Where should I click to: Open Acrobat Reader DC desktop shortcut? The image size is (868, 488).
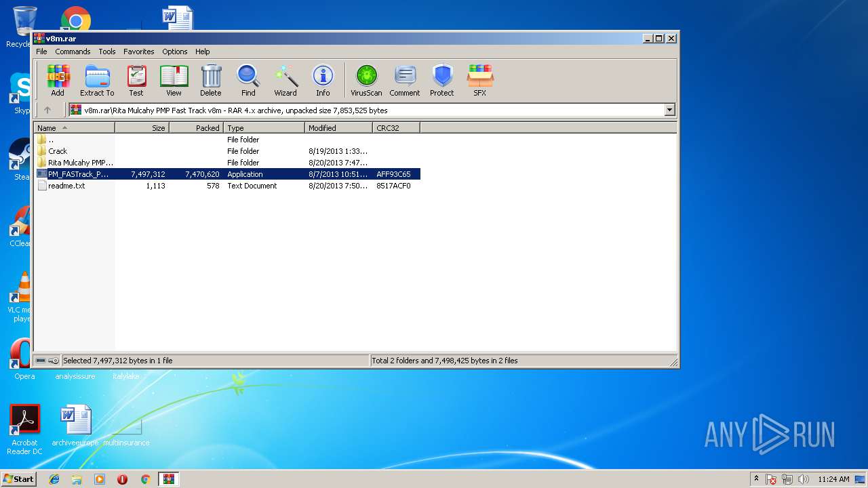click(25, 430)
